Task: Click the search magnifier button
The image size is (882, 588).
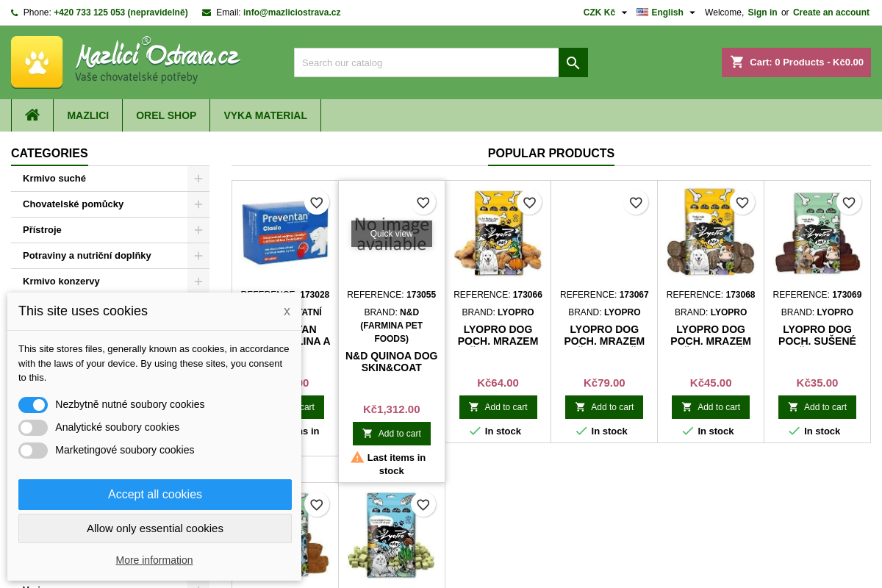Action: pyautogui.click(x=573, y=62)
